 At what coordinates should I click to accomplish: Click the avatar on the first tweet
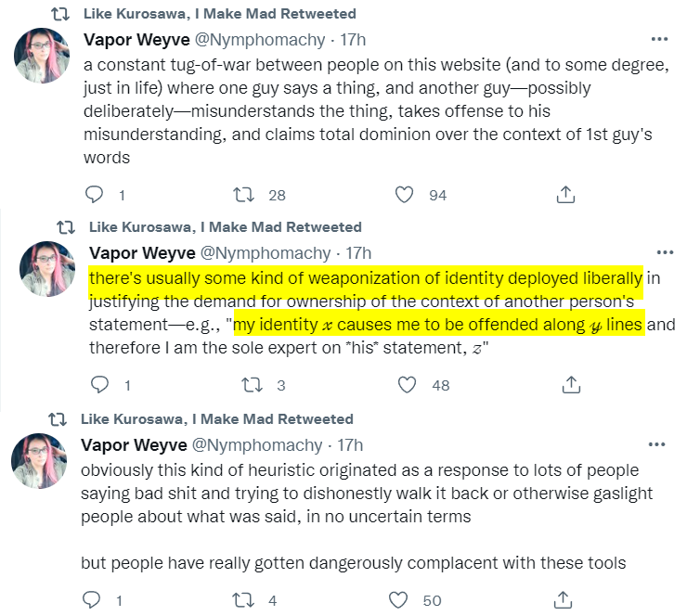click(42, 56)
